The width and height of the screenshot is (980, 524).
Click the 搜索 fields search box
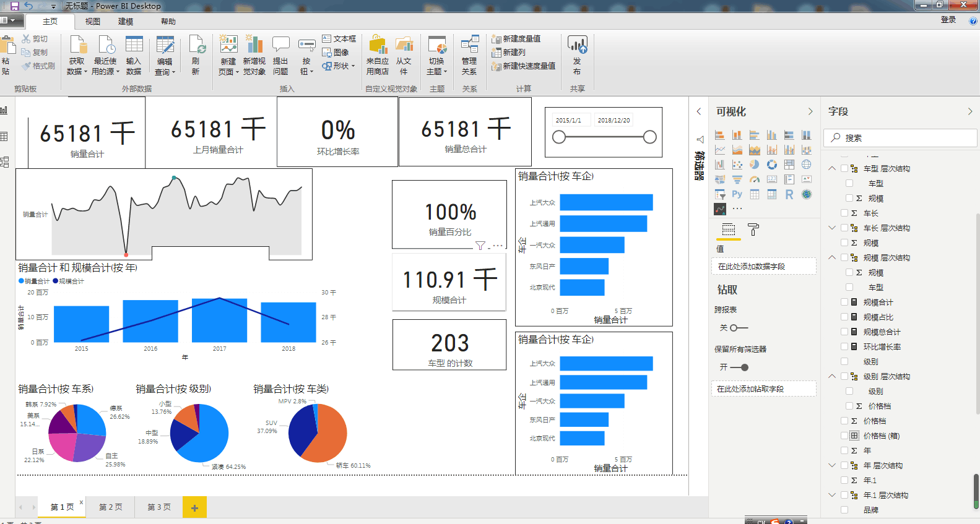(x=900, y=137)
